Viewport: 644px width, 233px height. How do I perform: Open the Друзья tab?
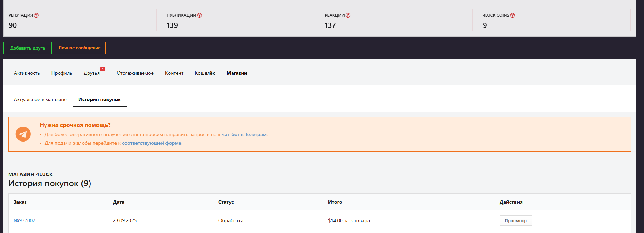pyautogui.click(x=91, y=73)
